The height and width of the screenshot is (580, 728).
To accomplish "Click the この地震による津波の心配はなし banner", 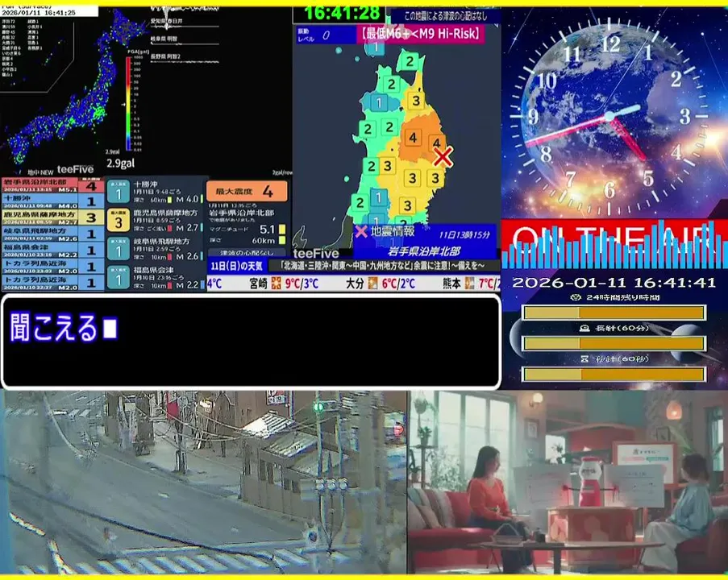I will 446,16.
